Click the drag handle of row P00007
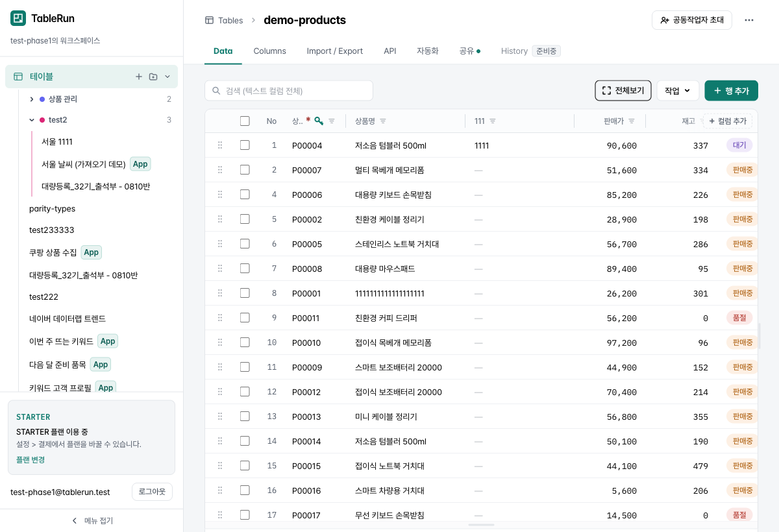The height and width of the screenshot is (532, 779). tap(220, 170)
